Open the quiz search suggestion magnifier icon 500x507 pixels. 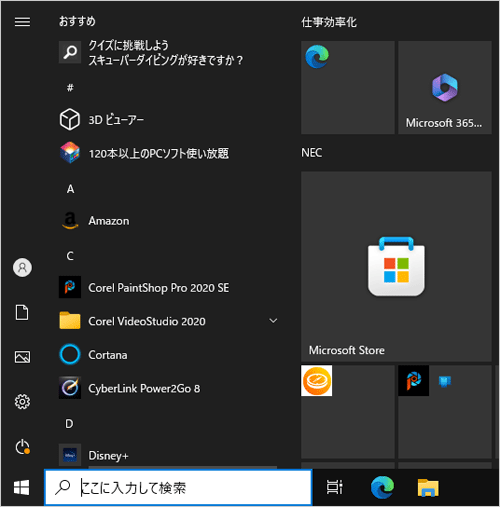point(70,52)
